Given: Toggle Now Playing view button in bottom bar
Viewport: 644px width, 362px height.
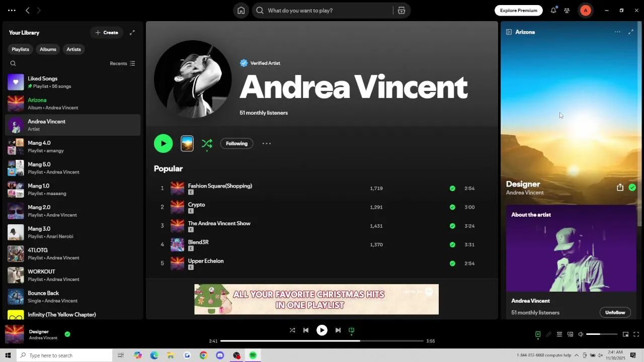Looking at the screenshot, I should pos(538,334).
